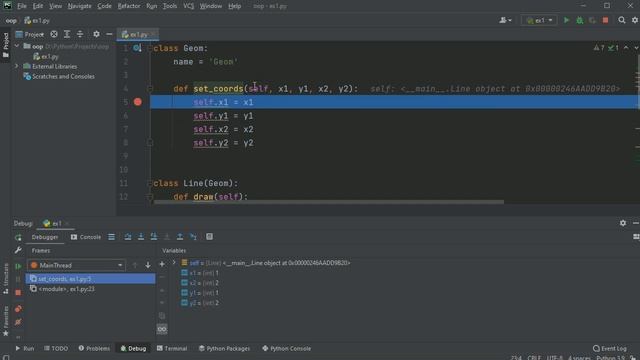Collapse all in Project panel

tap(80, 34)
